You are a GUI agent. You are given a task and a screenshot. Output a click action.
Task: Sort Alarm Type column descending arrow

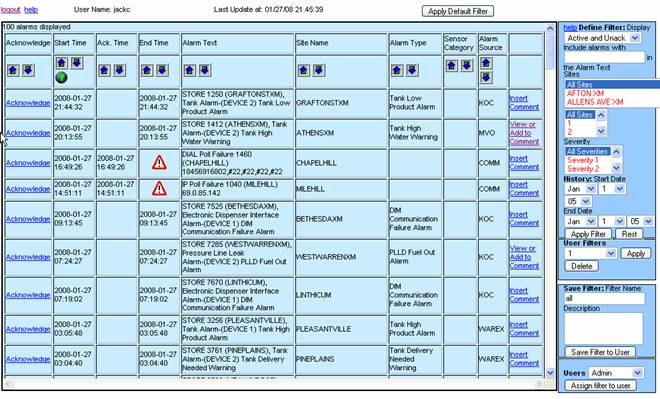pyautogui.click(x=412, y=70)
